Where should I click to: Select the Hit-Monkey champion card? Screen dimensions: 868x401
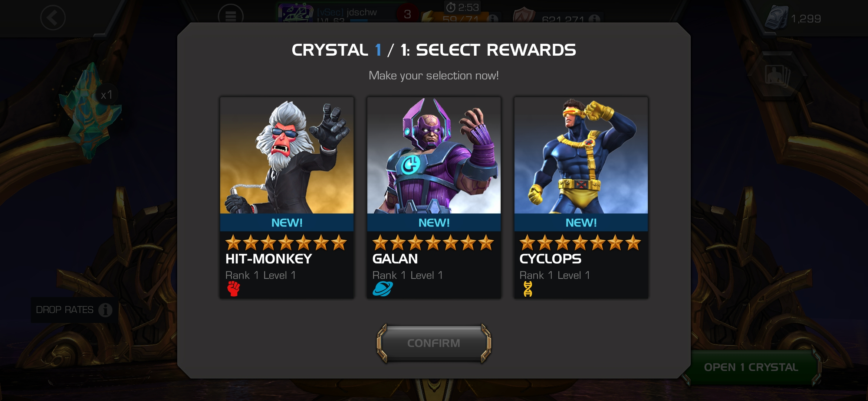coord(287,198)
